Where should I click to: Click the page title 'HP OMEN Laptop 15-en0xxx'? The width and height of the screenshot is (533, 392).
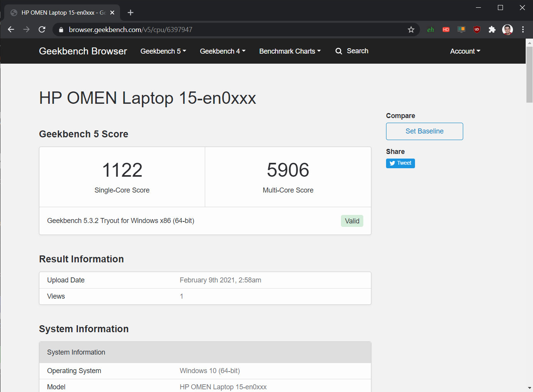148,98
